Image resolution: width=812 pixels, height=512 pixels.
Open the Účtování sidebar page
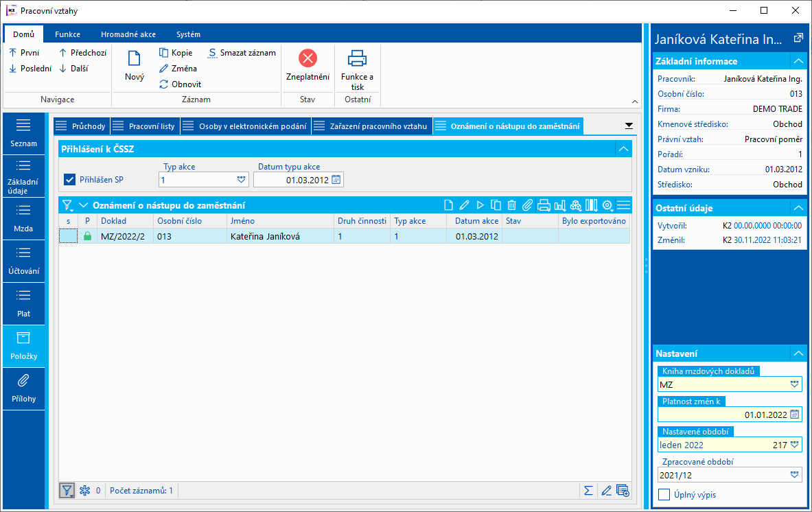pyautogui.click(x=24, y=260)
